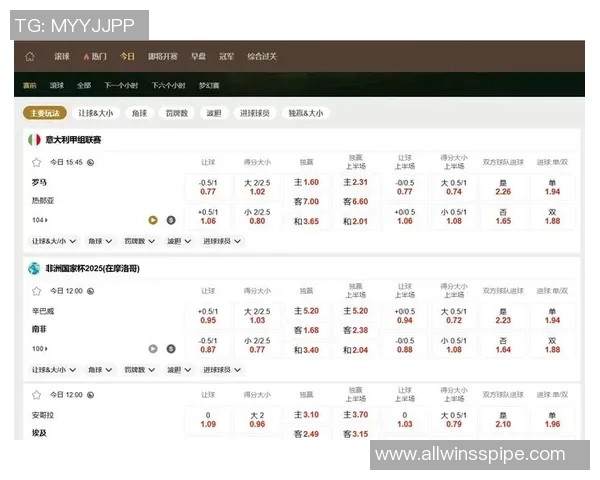Bet on 主 3.10 for 安哥拉
This screenshot has width=600, height=480.
pyautogui.click(x=307, y=415)
